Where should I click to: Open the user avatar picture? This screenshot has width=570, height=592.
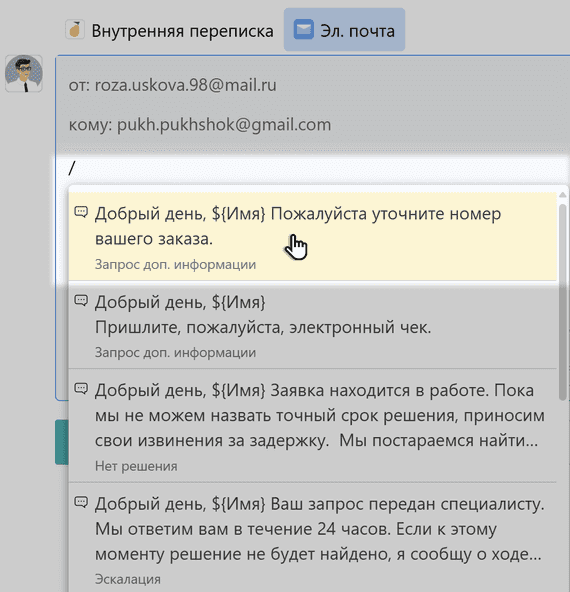pyautogui.click(x=24, y=74)
